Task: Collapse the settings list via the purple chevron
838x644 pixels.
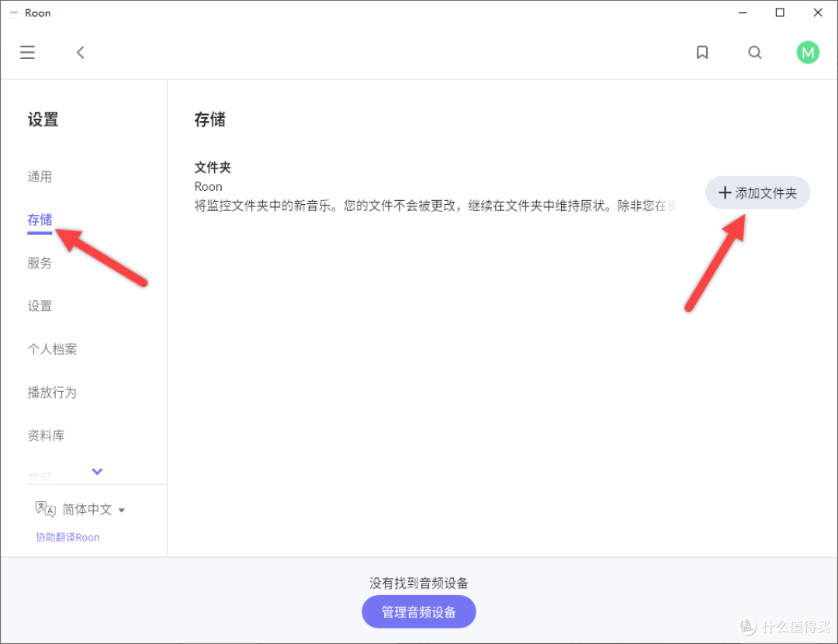Action: tap(97, 472)
